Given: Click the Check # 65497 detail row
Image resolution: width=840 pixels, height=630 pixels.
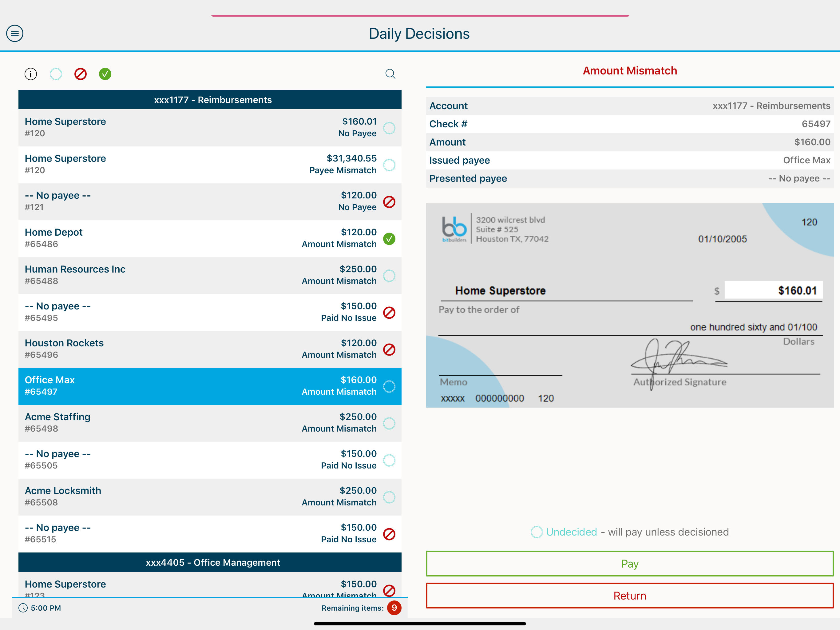Looking at the screenshot, I should (x=630, y=124).
